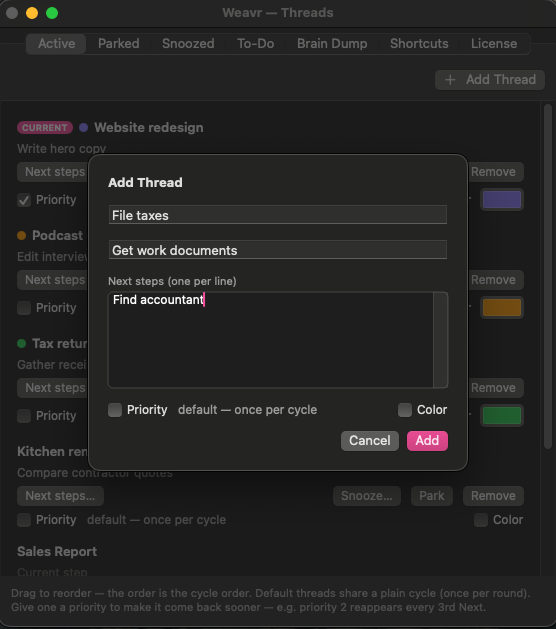Click the purple dot beside Website redesign
The image size is (556, 629).
(x=83, y=128)
